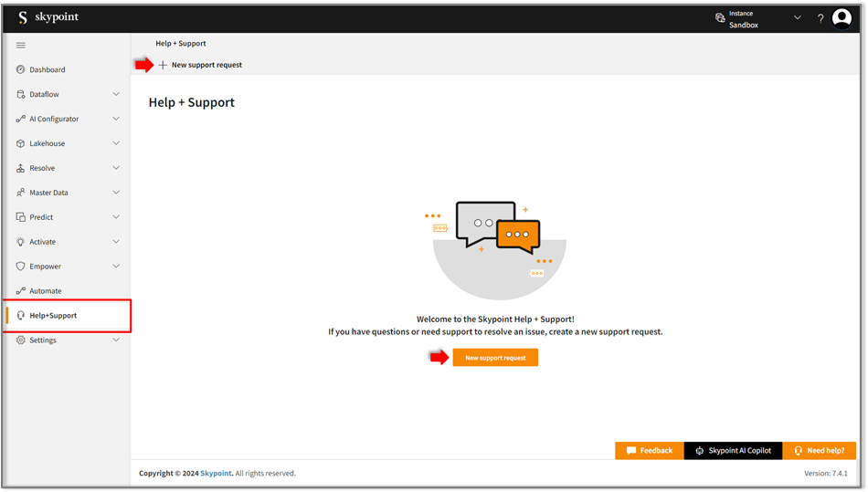Click the Dashboard gauge icon in sidebar

coord(21,69)
